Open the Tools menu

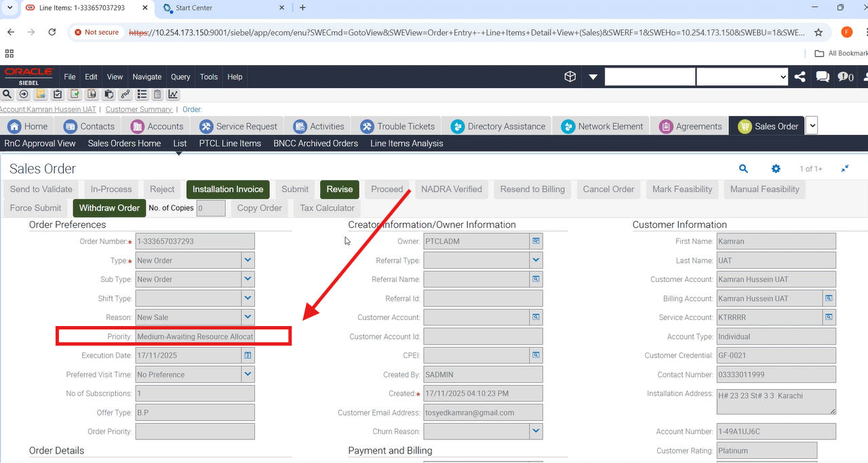tap(209, 77)
